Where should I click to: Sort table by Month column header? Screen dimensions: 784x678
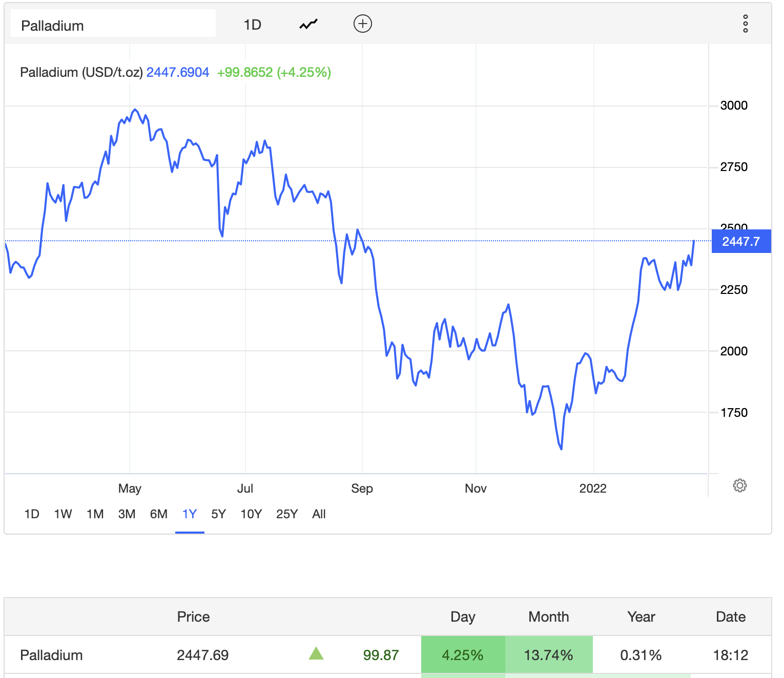[x=548, y=617]
